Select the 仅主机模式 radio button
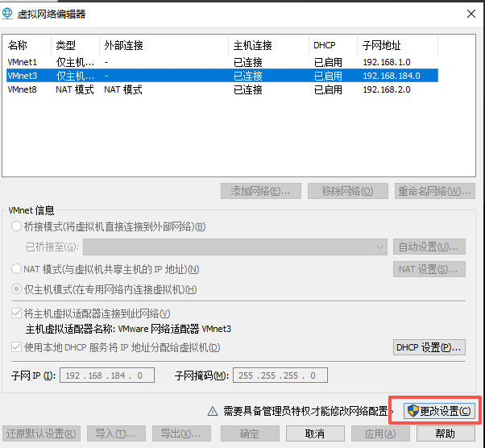Viewport: 485px width, 448px height. tap(16, 289)
